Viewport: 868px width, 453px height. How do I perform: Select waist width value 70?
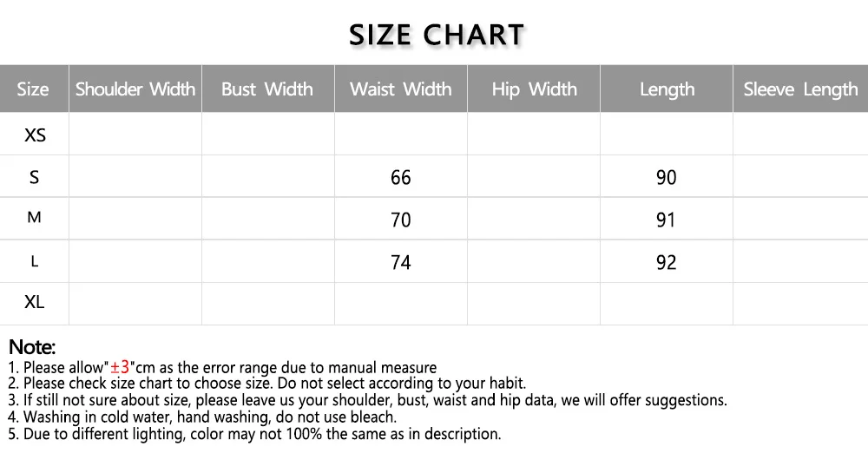pos(400,220)
